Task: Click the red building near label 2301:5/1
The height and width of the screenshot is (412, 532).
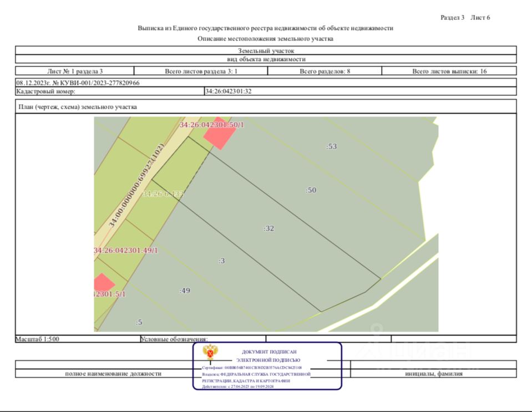Action: [x=103, y=283]
